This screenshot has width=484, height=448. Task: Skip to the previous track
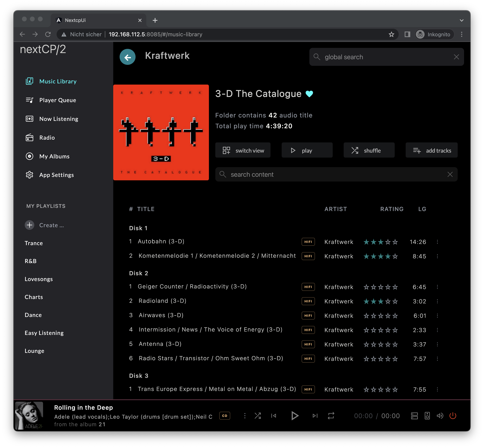click(273, 415)
